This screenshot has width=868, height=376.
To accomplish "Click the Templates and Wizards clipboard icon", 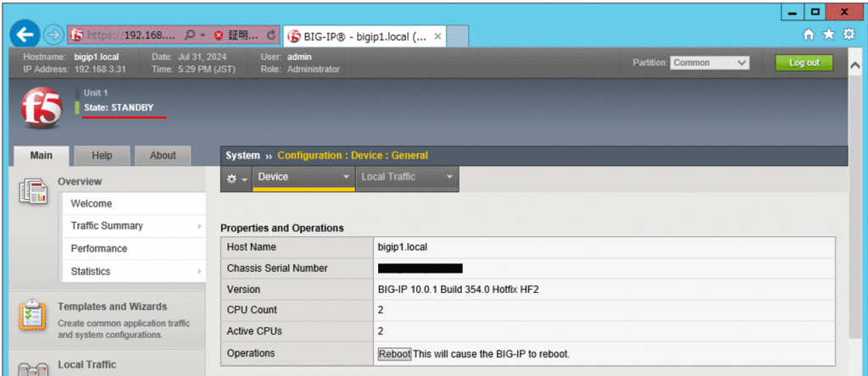I will click(33, 316).
